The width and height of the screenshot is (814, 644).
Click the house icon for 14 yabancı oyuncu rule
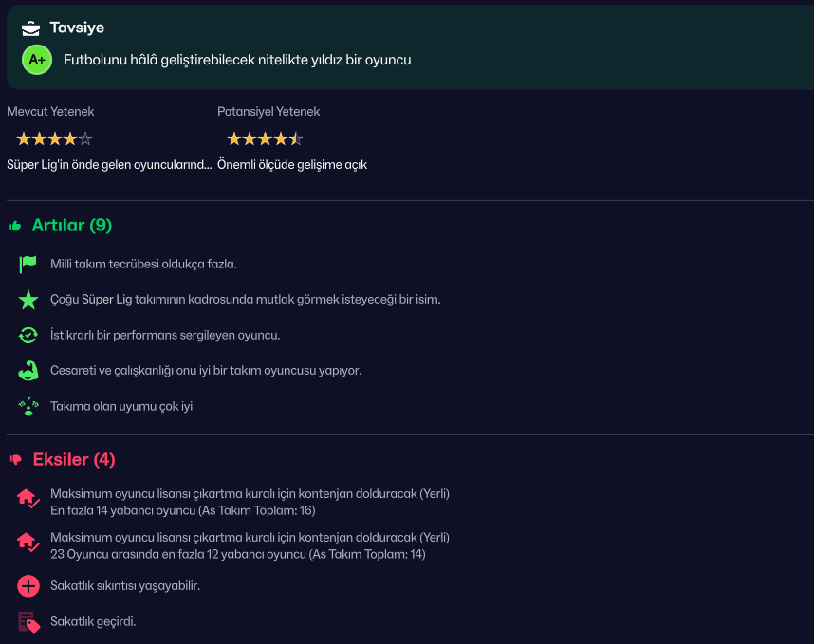[x=28, y=498]
